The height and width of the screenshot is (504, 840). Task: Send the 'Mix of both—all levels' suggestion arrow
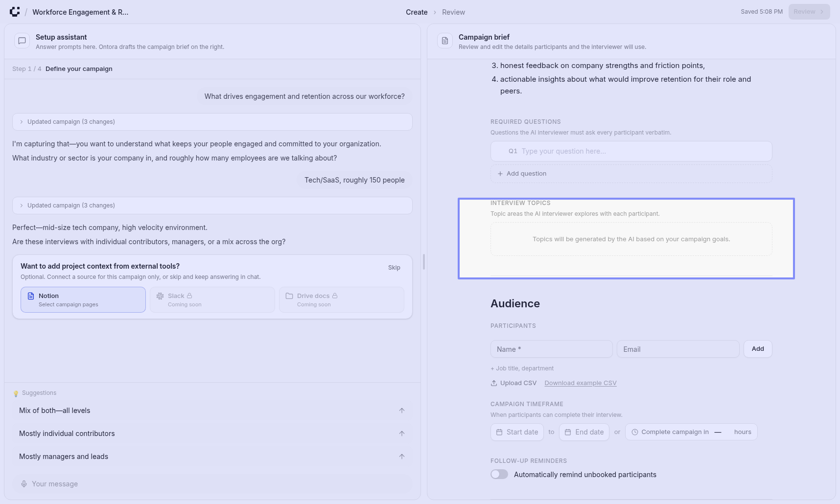pos(401,411)
